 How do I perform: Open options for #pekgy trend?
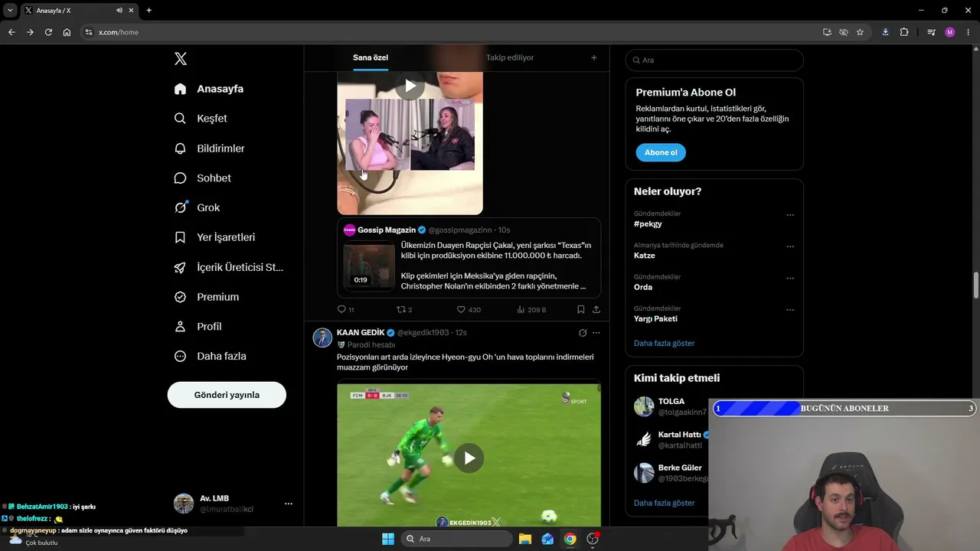click(x=790, y=215)
